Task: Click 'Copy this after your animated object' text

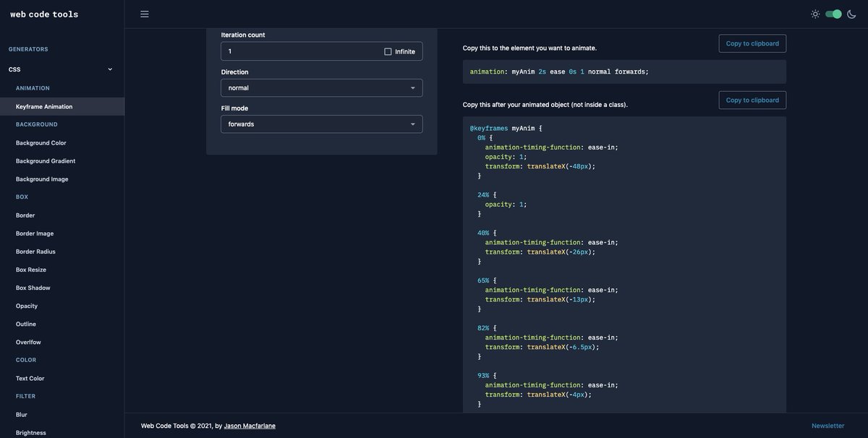Action: coord(545,105)
